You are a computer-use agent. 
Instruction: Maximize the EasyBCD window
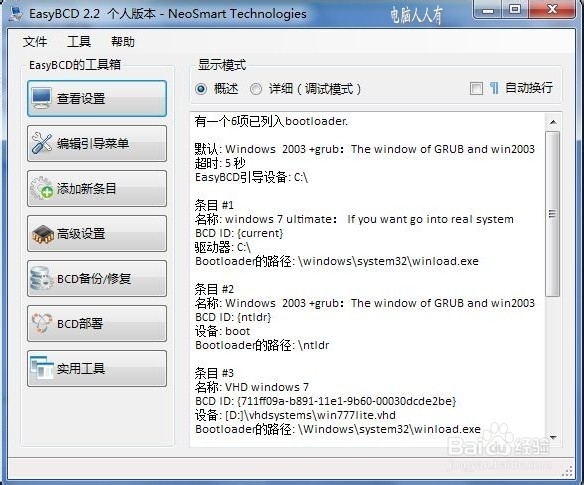(x=515, y=10)
